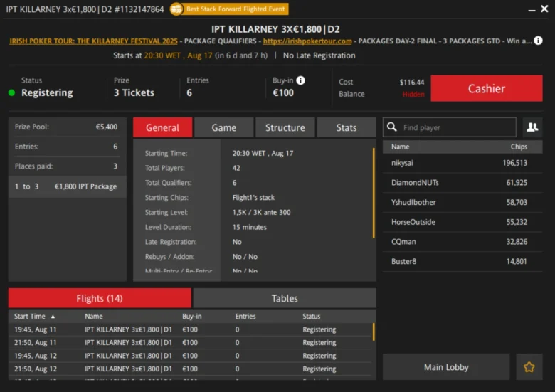
Task: Select the Flights (14) tab
Action: pyautogui.click(x=100, y=298)
